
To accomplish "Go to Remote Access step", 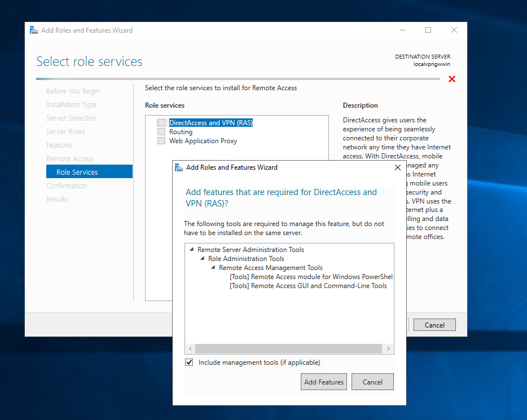I will [70, 159].
